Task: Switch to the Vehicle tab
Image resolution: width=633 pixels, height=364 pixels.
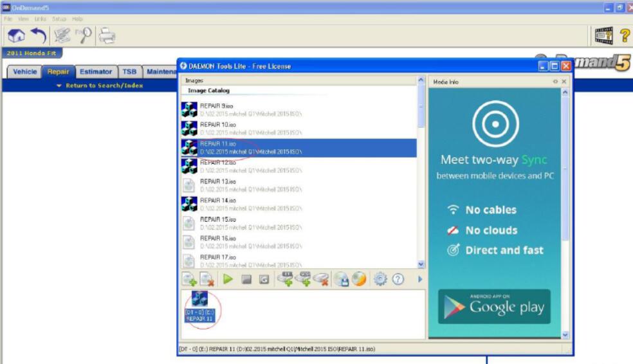Action: click(x=24, y=72)
